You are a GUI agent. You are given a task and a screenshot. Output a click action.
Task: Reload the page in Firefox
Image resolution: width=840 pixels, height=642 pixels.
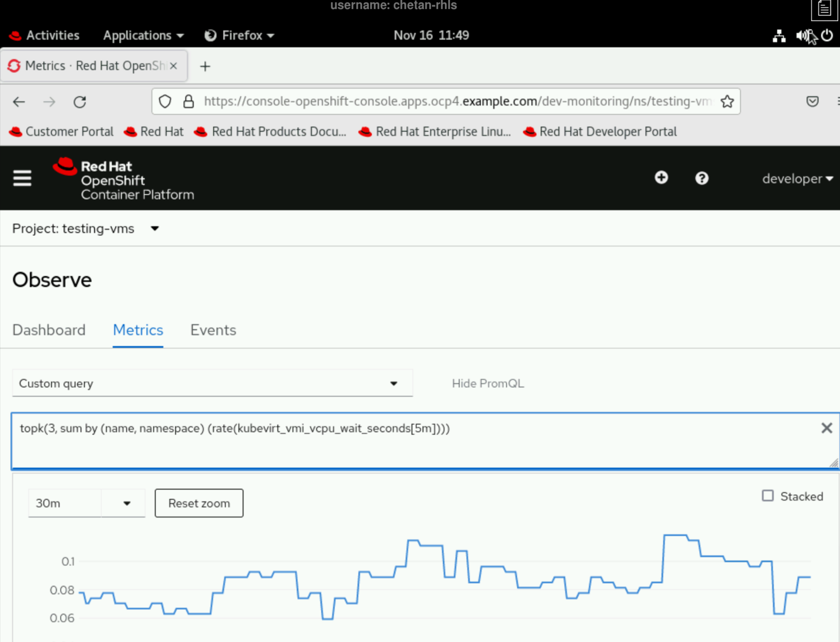80,102
